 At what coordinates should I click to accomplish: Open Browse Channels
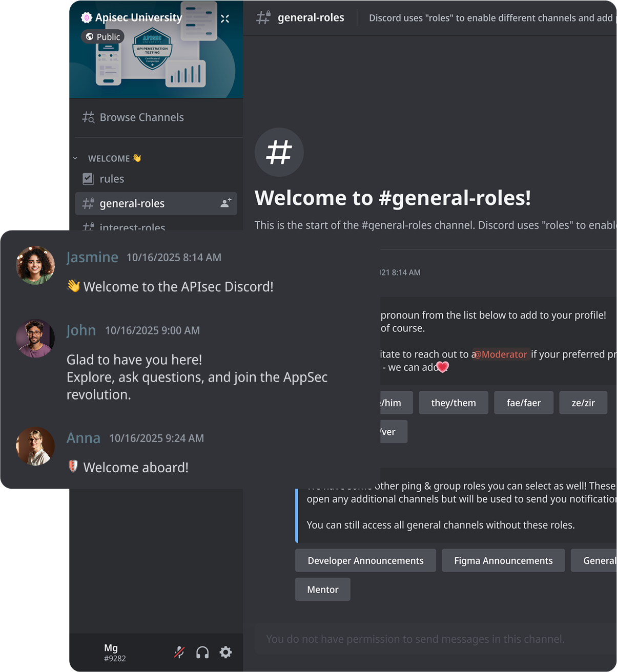coord(141,117)
